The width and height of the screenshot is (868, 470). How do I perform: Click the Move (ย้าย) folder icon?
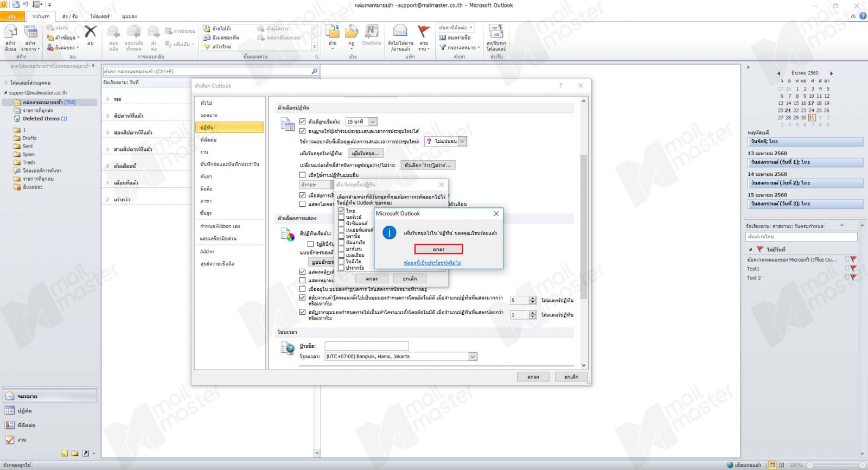point(333,31)
